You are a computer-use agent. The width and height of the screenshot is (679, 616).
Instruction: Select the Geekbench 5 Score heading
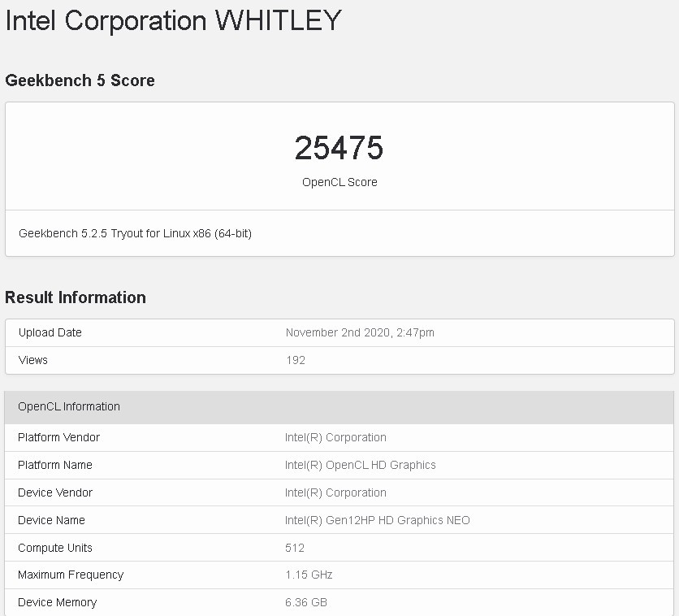pyautogui.click(x=80, y=80)
